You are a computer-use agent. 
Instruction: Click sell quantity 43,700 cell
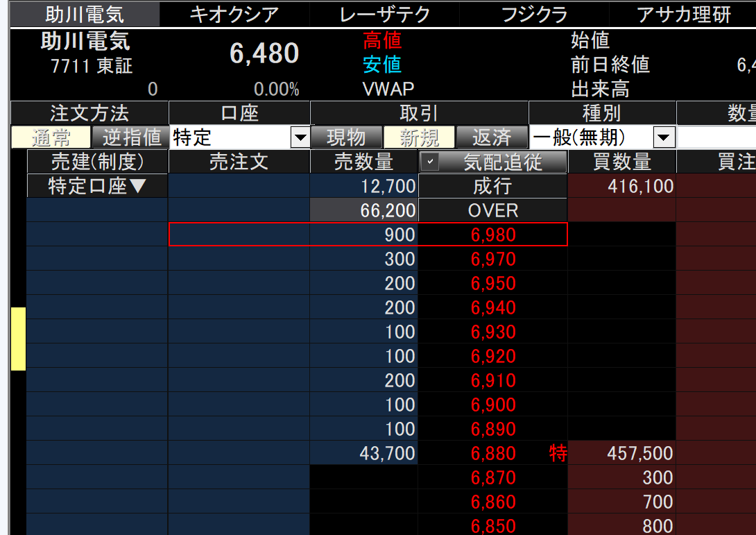pyautogui.click(x=364, y=454)
